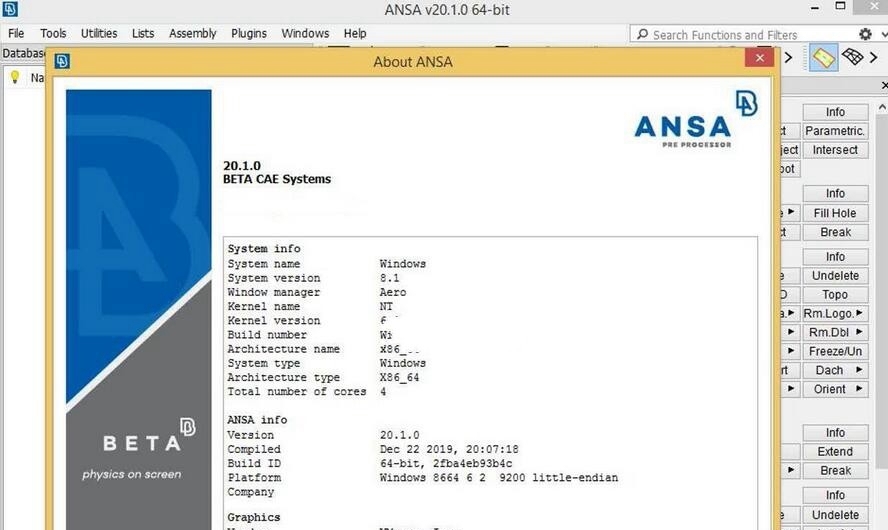Open the Help menu

pos(355,33)
